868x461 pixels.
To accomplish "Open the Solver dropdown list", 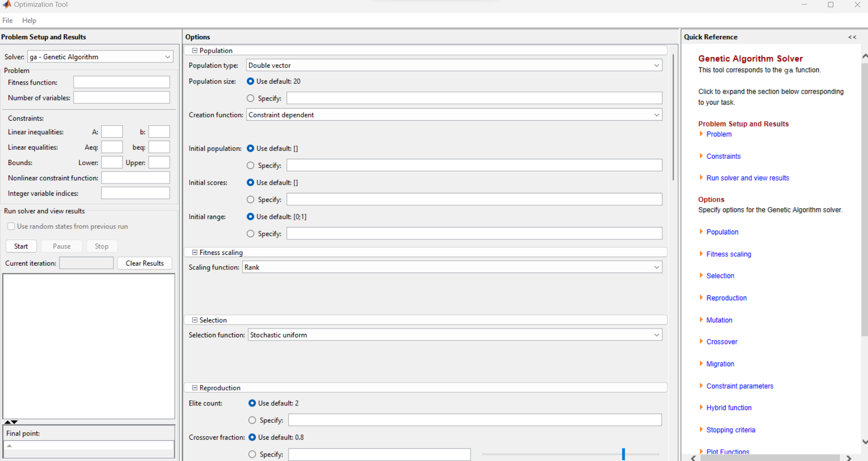I will pyautogui.click(x=167, y=56).
